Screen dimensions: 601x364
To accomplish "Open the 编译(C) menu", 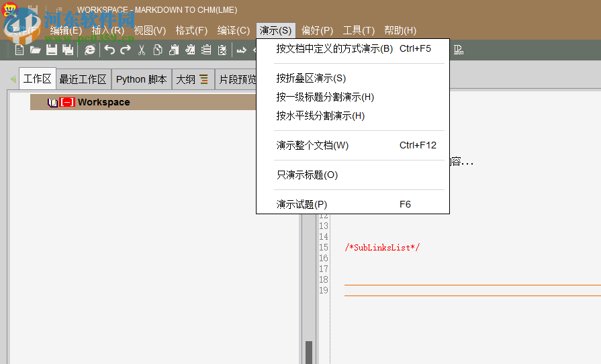I will coord(233,30).
